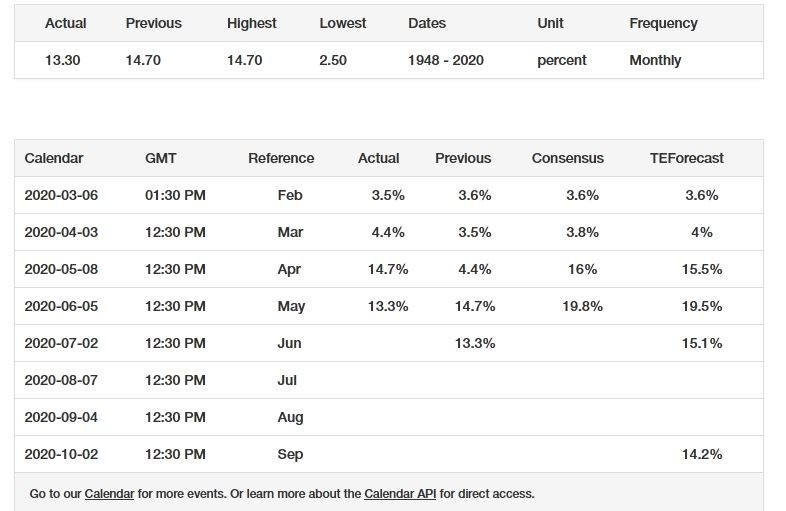Select the 2020-08-07 date cell
Image resolution: width=786 pixels, height=511 pixels.
[x=61, y=380]
